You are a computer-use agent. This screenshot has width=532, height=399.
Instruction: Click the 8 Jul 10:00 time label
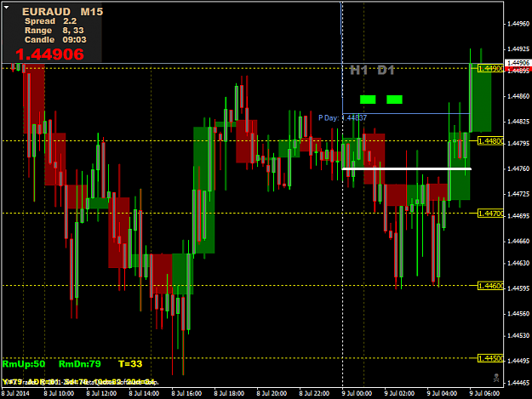click(x=59, y=393)
